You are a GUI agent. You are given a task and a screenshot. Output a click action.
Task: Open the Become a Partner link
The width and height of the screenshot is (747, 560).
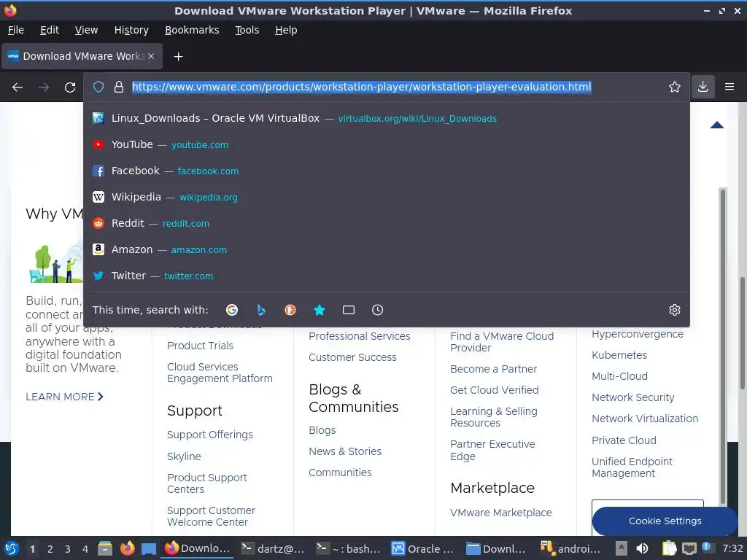pyautogui.click(x=494, y=369)
